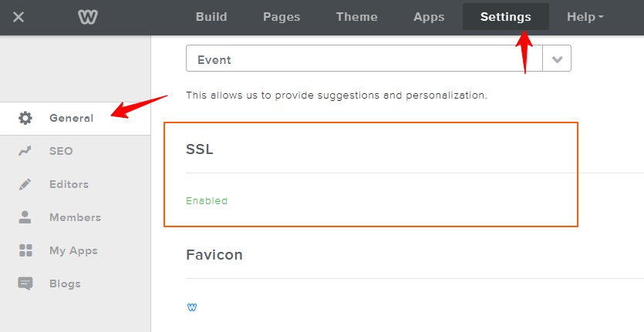Click the Editors pencil icon
This screenshot has height=332, width=644.
coord(25,184)
